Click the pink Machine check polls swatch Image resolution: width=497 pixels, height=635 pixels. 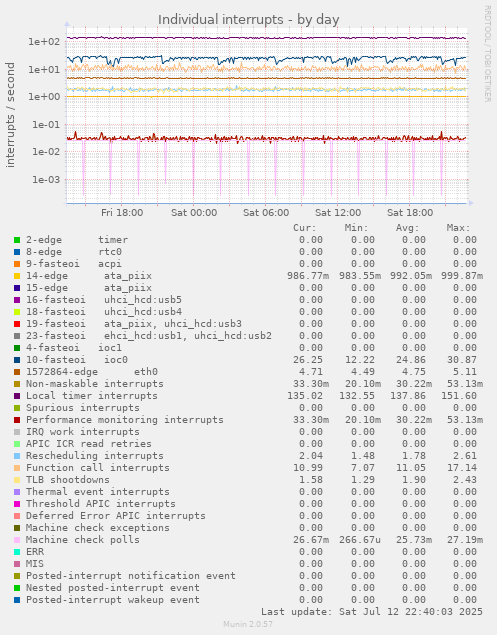pyautogui.click(x=17, y=540)
